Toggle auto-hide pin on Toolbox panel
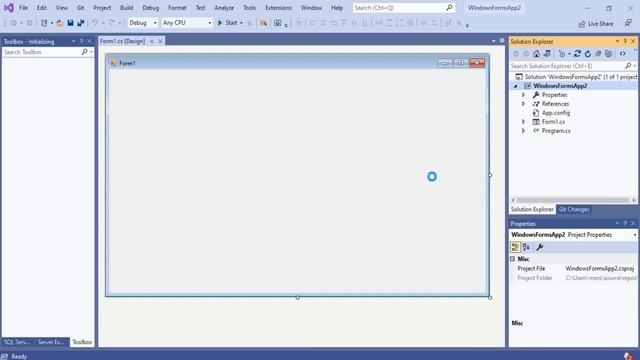 pos(81,41)
